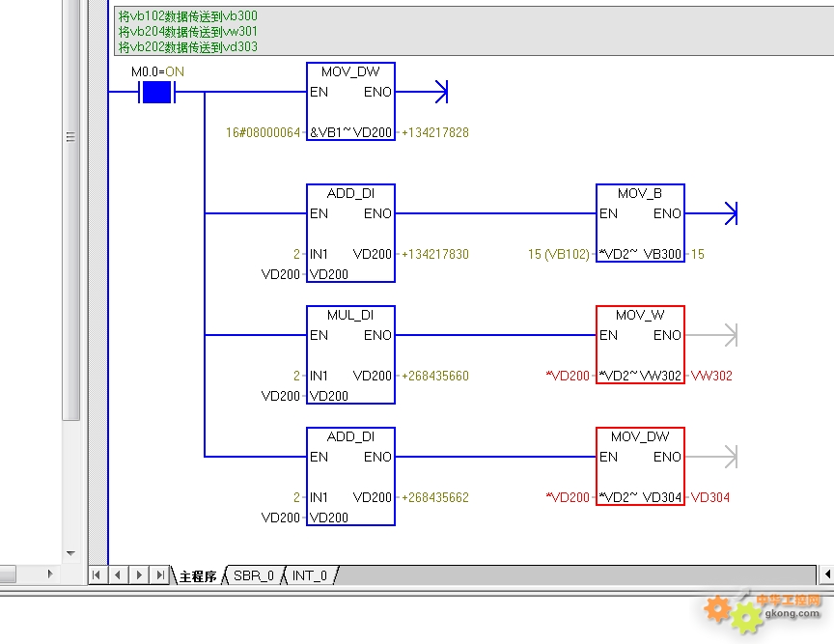Image resolution: width=834 pixels, height=644 pixels.
Task: Click the input value "16#08000064"
Action: coord(263,132)
